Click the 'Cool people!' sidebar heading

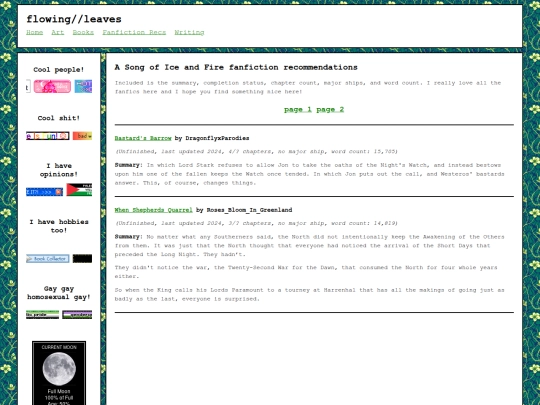point(59,70)
